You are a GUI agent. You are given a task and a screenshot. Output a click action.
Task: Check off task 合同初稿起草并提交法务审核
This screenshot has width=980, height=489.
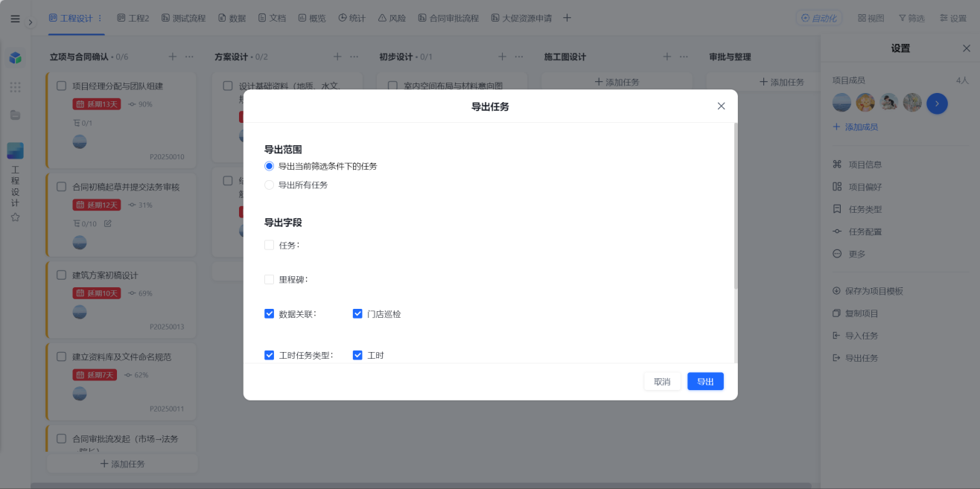click(x=62, y=187)
